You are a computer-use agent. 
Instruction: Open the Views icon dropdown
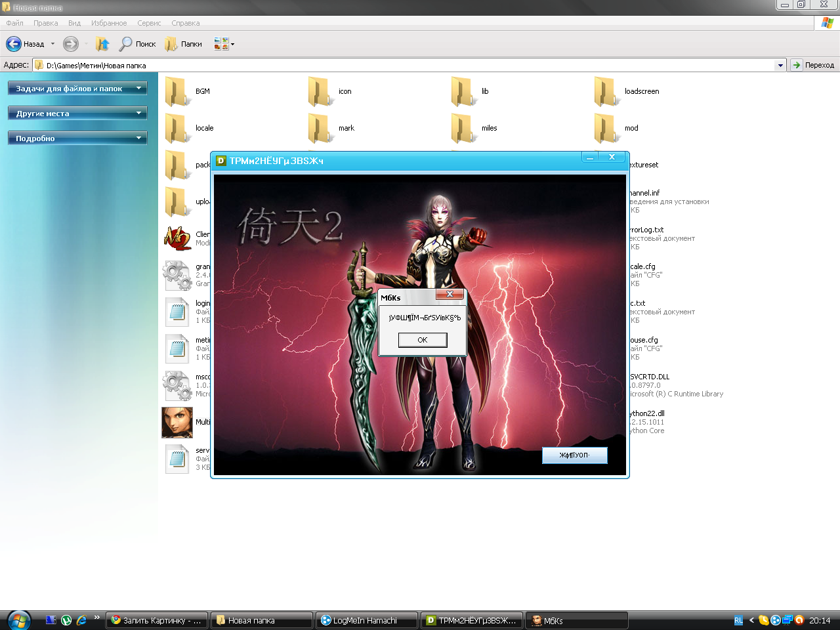224,44
